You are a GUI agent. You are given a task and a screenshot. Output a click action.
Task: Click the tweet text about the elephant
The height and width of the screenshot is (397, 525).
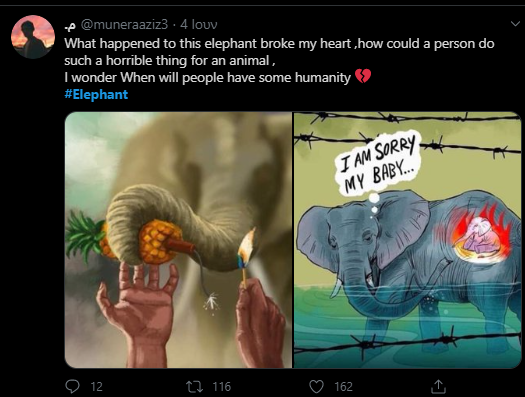click(x=279, y=61)
